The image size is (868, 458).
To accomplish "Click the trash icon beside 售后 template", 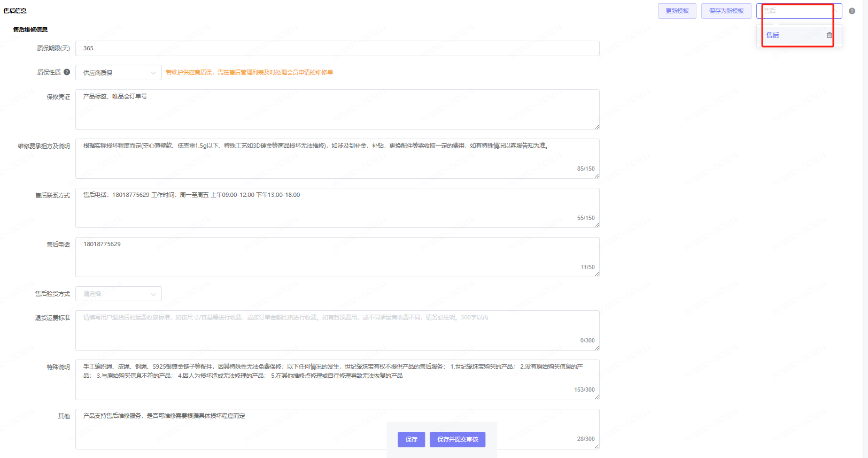I will tap(829, 35).
